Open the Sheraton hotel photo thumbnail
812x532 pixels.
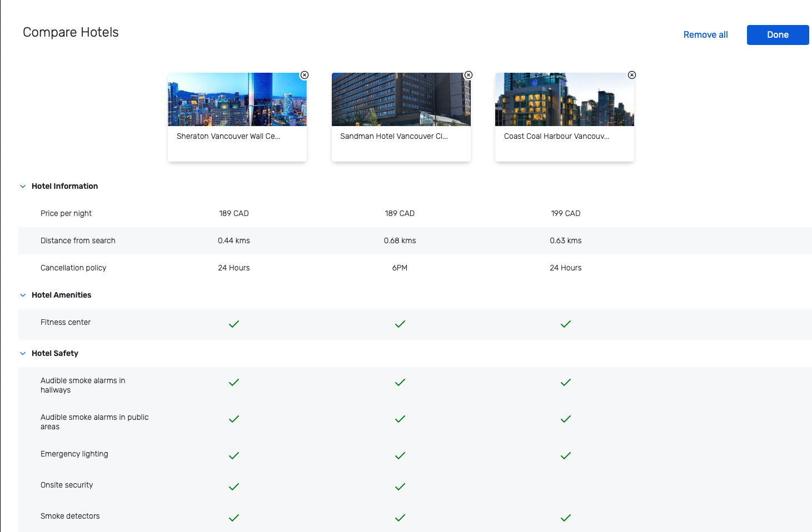click(x=237, y=99)
